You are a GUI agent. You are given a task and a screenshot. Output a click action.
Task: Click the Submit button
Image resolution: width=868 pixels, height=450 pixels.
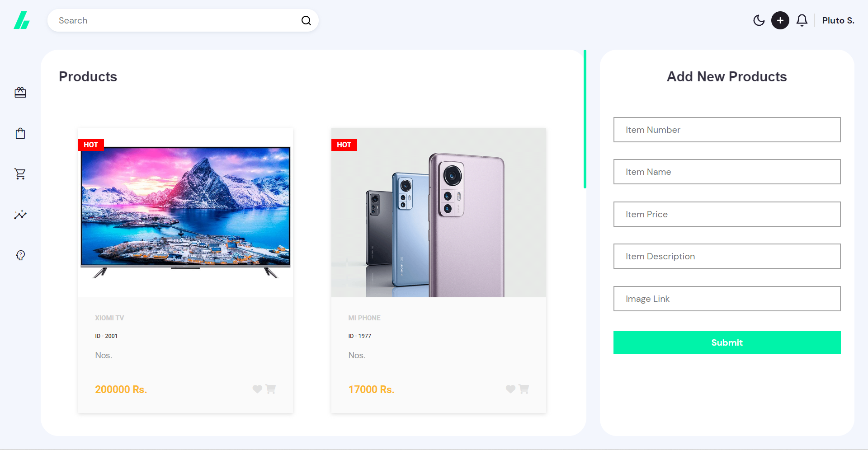point(727,342)
